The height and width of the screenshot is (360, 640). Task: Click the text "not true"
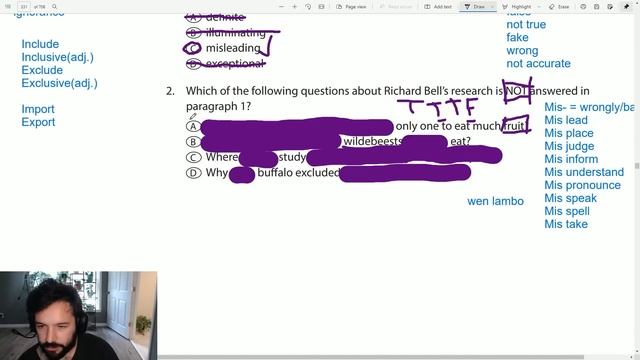point(526,24)
